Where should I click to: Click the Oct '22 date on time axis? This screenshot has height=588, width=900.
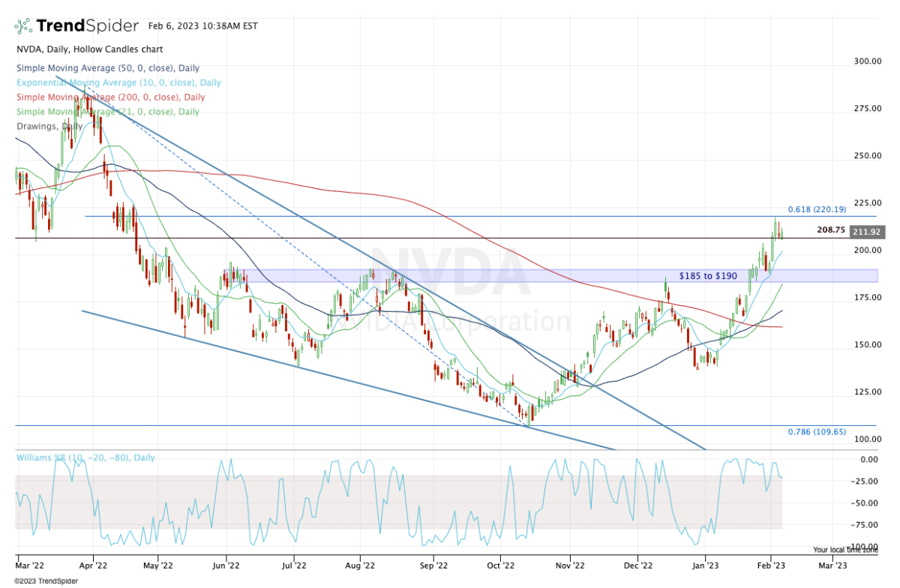pyautogui.click(x=499, y=559)
